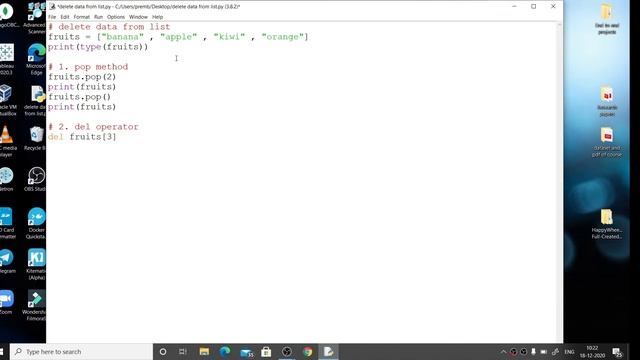Open File Explorer from the taskbar

click(204, 351)
